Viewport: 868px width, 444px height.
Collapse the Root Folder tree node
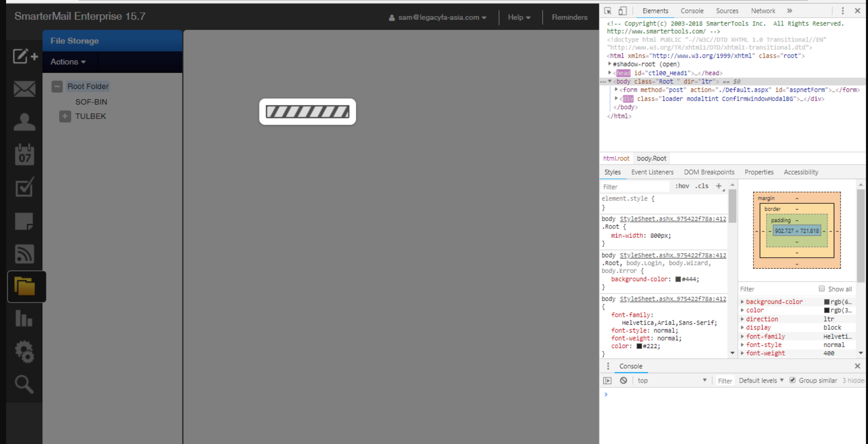[x=57, y=87]
